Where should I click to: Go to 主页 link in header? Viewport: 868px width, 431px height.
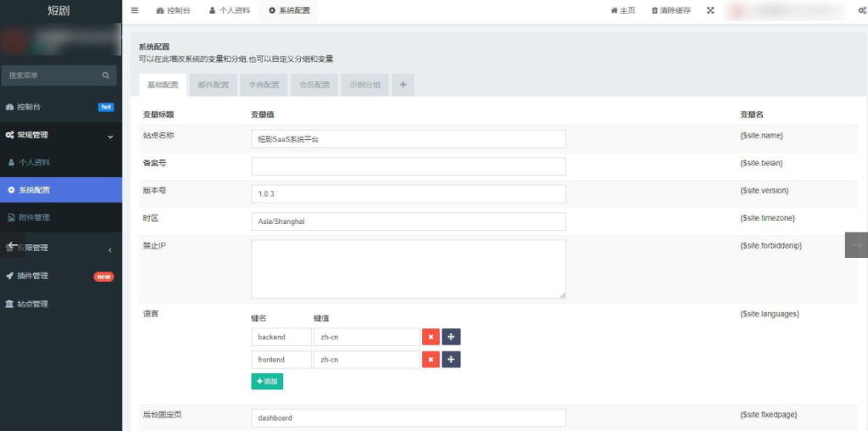(623, 11)
